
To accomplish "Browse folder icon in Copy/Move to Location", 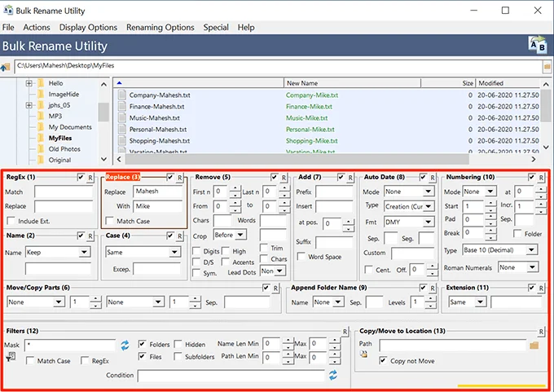I will pos(534,346).
